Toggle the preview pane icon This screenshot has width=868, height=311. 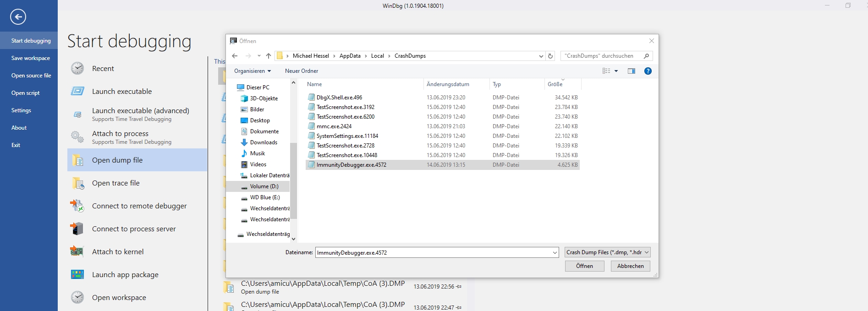pos(632,71)
